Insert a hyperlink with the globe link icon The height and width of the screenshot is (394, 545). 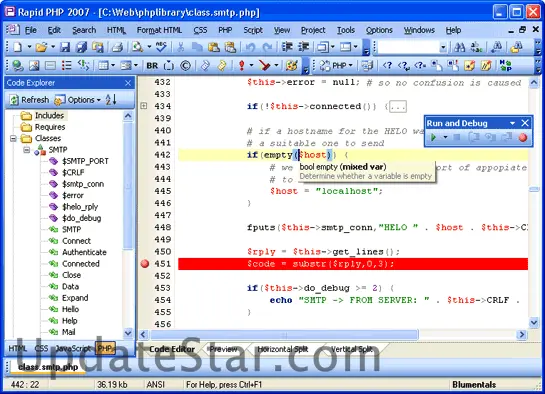(x=17, y=65)
